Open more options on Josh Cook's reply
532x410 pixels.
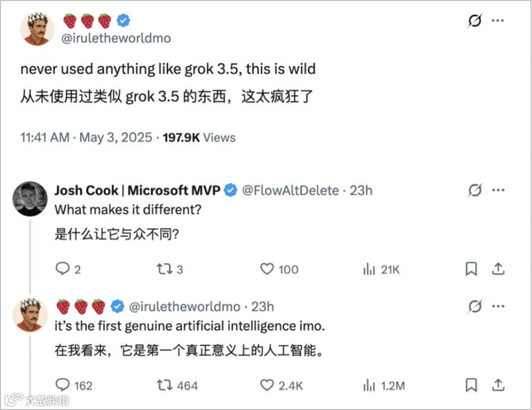(498, 190)
